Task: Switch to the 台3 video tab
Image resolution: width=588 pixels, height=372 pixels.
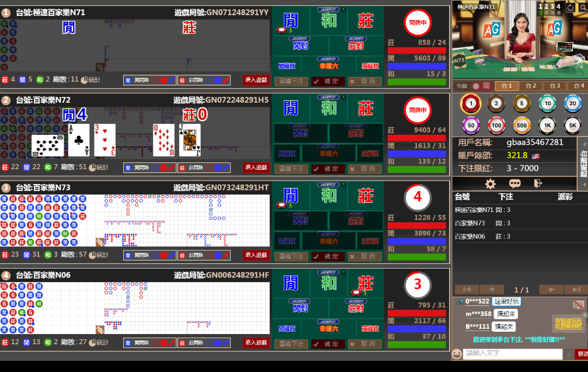Action: tap(555, 86)
